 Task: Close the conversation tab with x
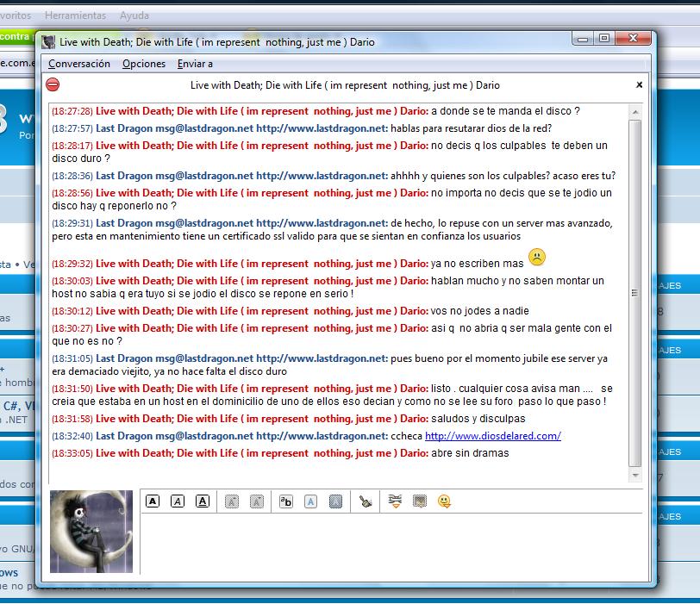click(639, 84)
